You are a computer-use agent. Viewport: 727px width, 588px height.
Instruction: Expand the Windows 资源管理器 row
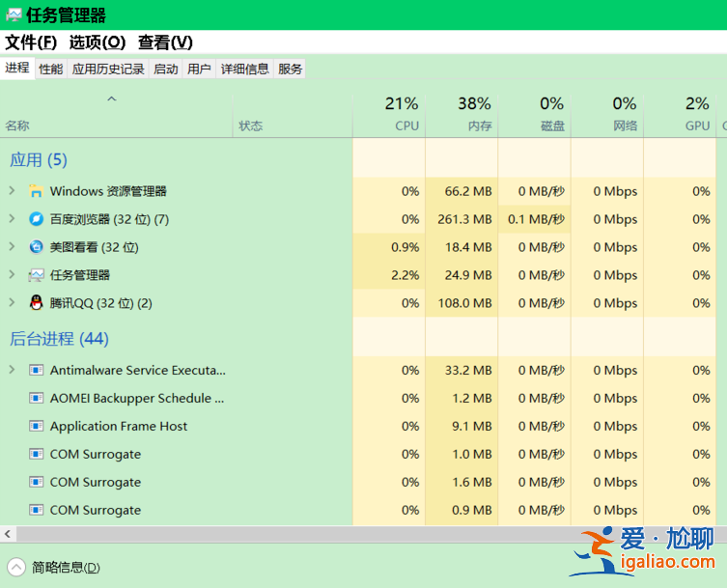12,190
